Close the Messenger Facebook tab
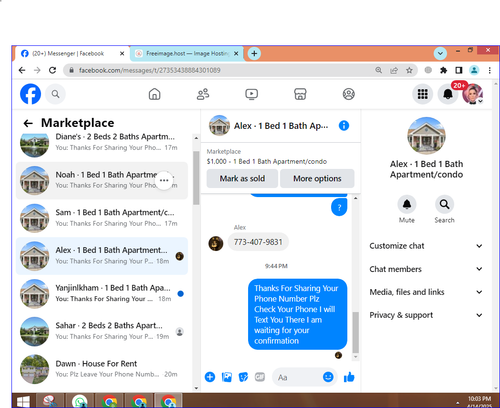Image resolution: width=500 pixels, height=408 pixels. (x=122, y=54)
